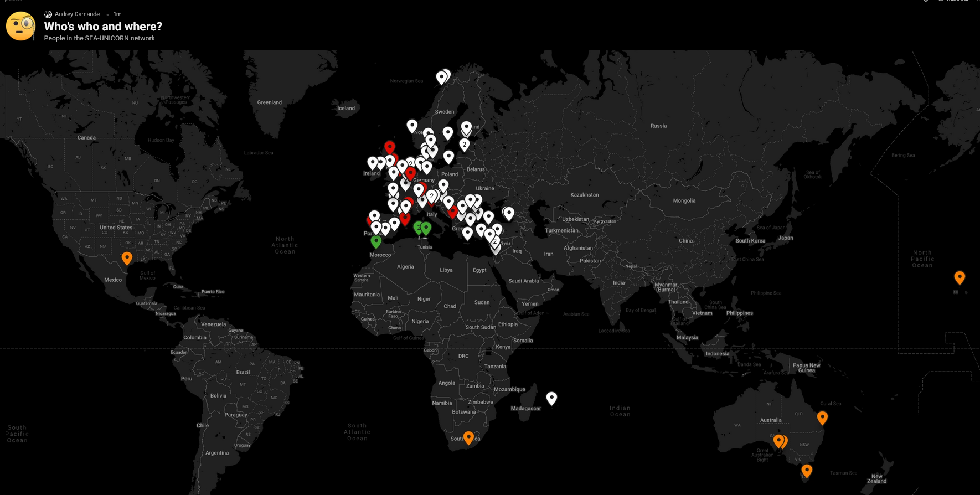The image size is (980, 495).
Task: Click the orange pin in South Australia
Action: click(x=778, y=441)
